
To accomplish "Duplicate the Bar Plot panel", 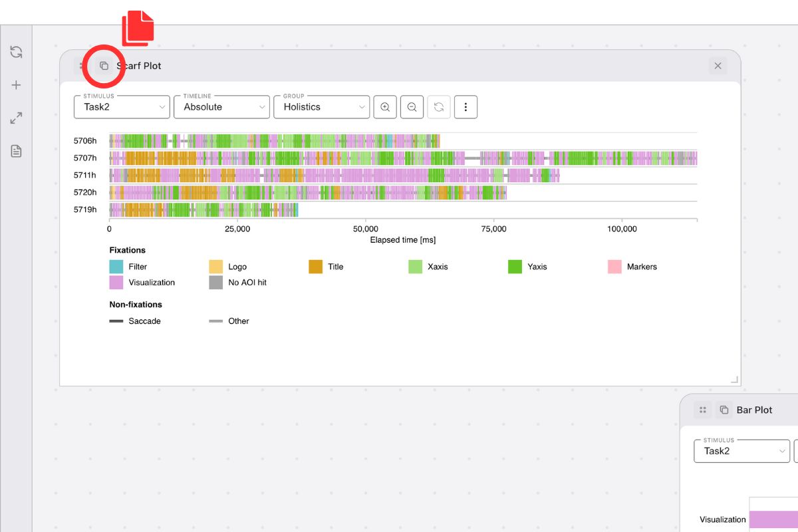I will pos(723,410).
